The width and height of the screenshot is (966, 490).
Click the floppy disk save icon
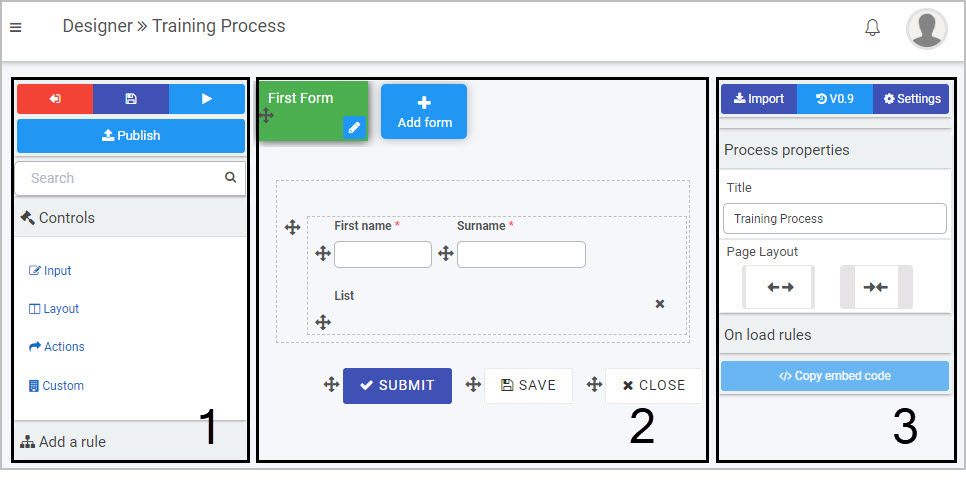(131, 99)
